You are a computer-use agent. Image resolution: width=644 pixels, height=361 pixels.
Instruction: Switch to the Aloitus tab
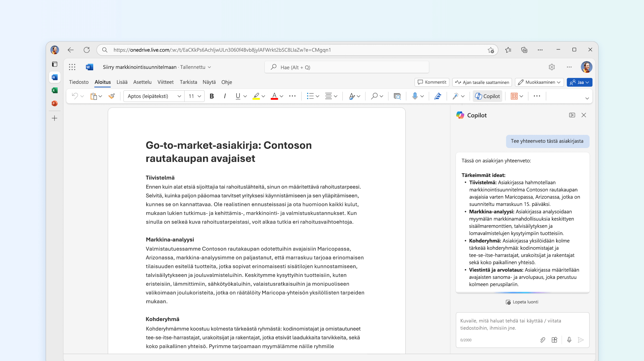(103, 82)
